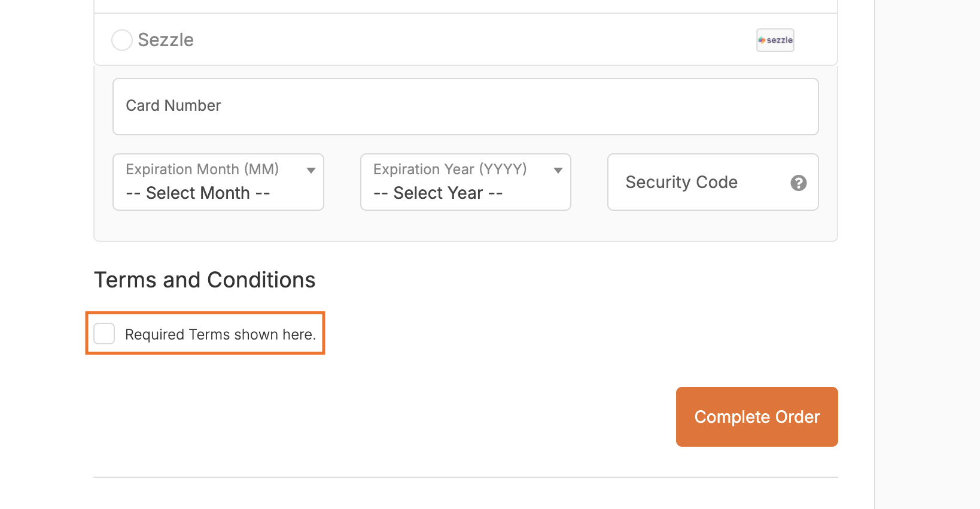Viewport: 980px width, 509px height.
Task: Focus the Card Number input field
Action: tap(465, 107)
